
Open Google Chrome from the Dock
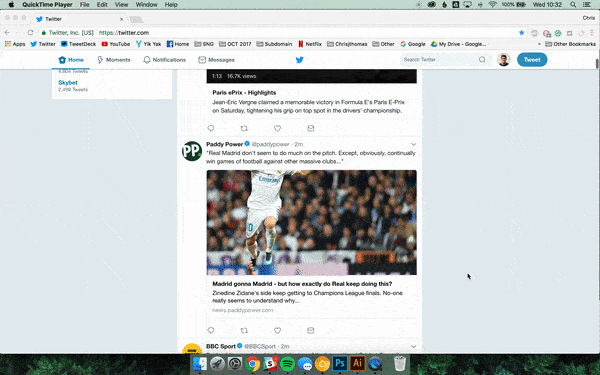[252, 363]
